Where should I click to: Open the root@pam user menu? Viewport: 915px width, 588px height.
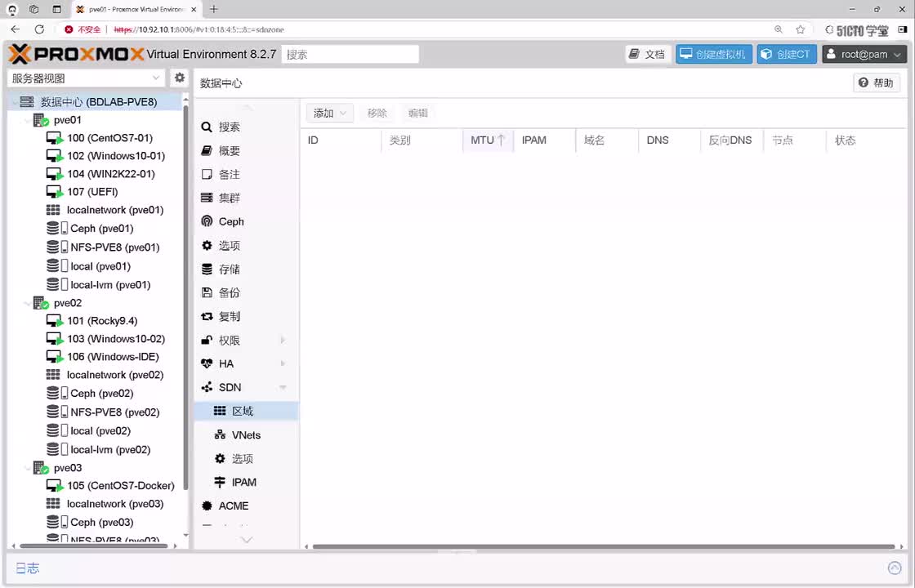coord(864,54)
